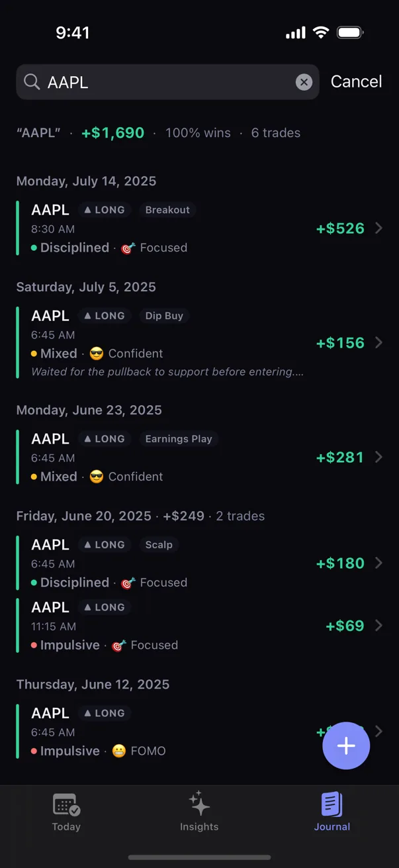Open chevron next to +$69 trade
The image size is (399, 868).
378,626
